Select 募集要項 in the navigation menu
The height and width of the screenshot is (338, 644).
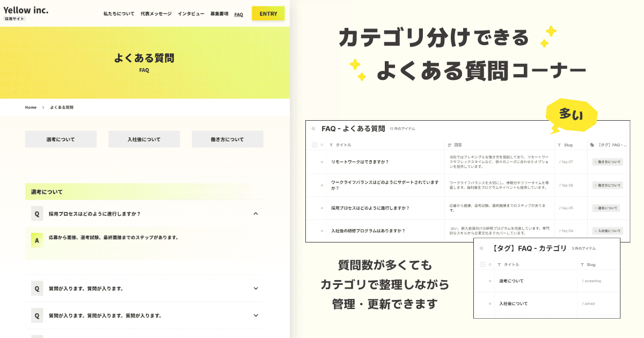pos(219,14)
